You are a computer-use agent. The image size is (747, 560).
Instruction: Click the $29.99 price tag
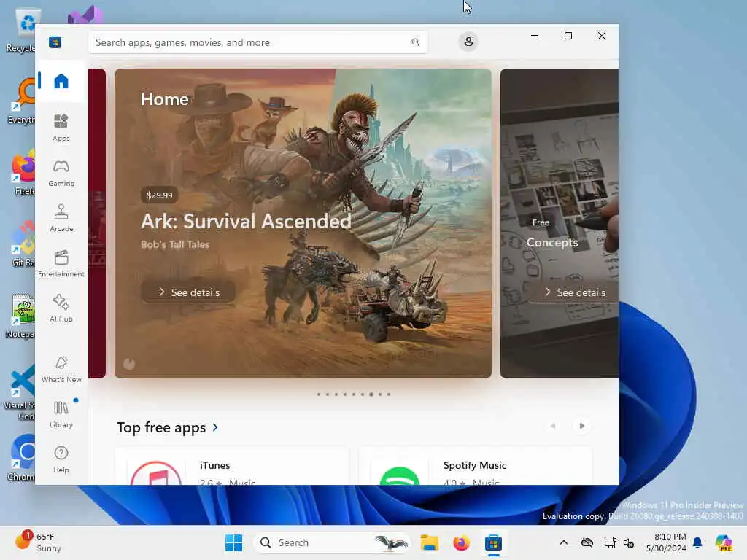point(160,195)
